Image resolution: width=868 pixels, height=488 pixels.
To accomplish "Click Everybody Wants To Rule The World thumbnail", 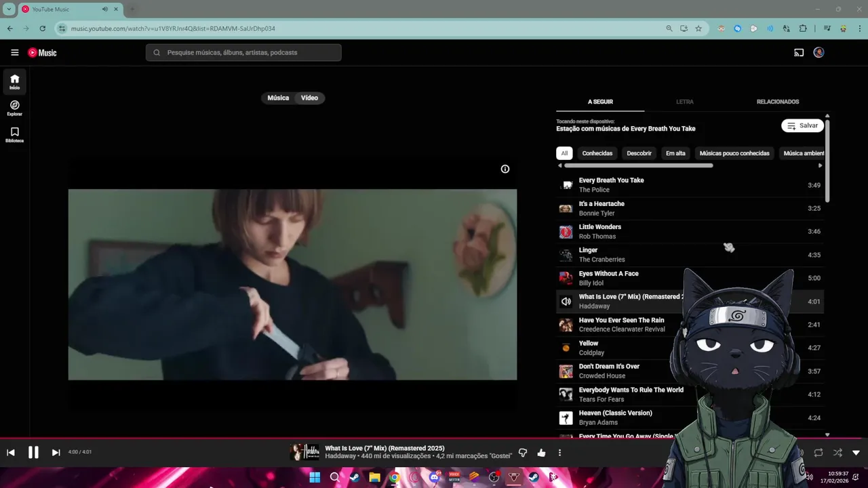I will click(x=566, y=394).
